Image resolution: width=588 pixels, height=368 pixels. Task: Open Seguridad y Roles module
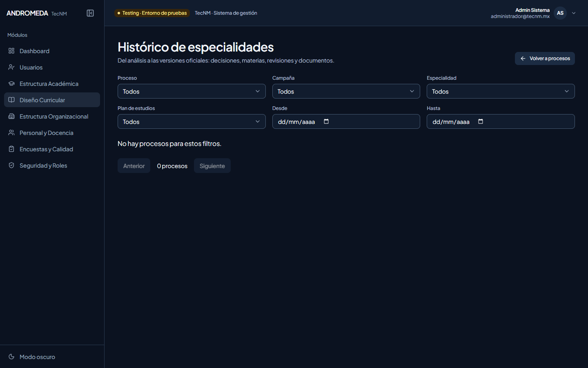52,165
